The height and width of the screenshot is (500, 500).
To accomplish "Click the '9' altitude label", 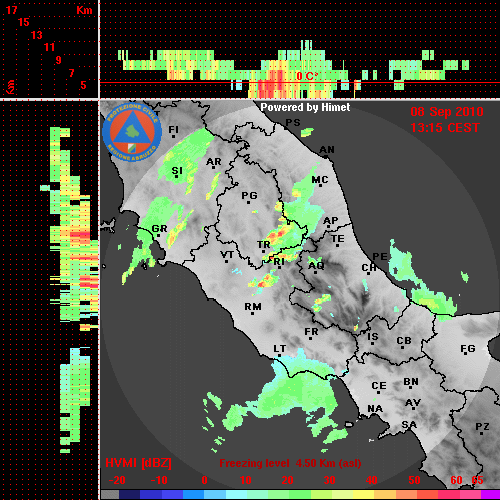I will pos(59,60).
